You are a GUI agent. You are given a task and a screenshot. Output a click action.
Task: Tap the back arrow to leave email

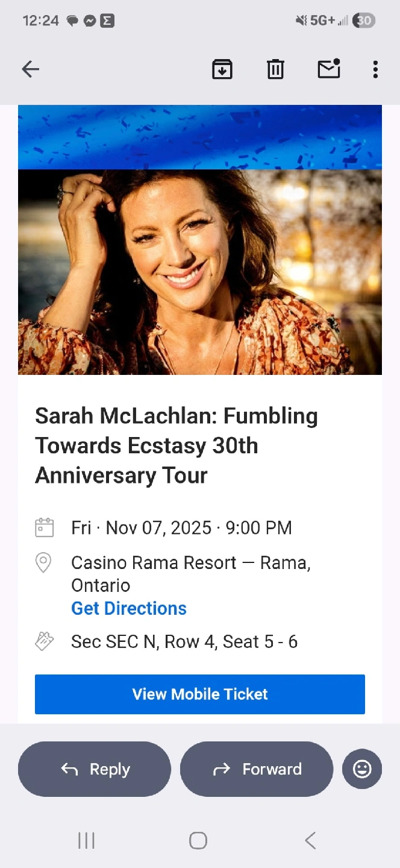pyautogui.click(x=31, y=69)
